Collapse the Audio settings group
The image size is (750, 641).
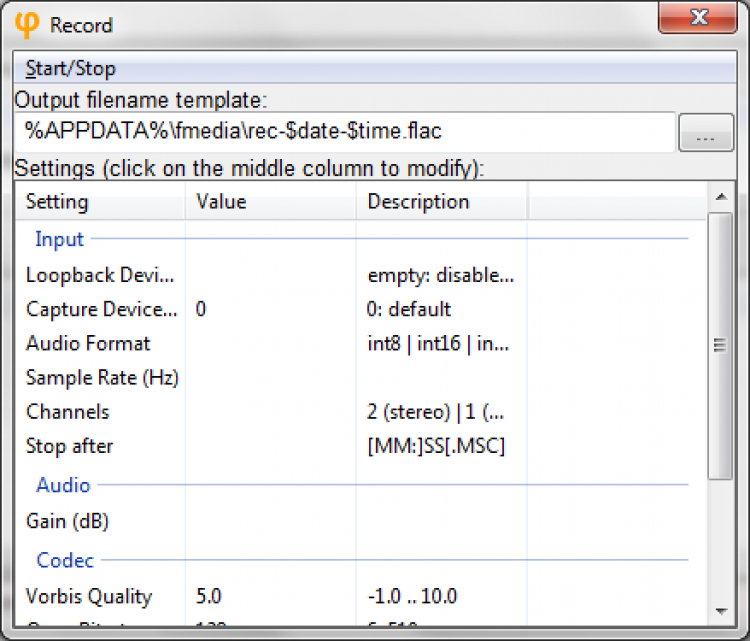click(63, 485)
